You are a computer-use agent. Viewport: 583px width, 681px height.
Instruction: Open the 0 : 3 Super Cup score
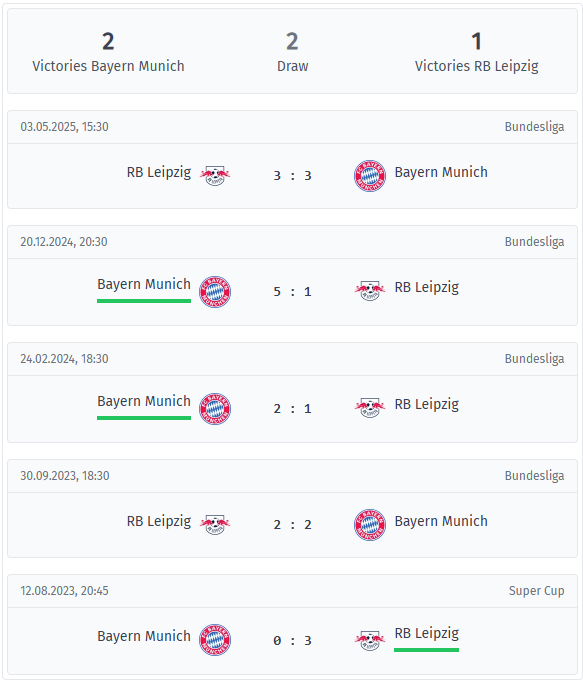pyautogui.click(x=292, y=640)
